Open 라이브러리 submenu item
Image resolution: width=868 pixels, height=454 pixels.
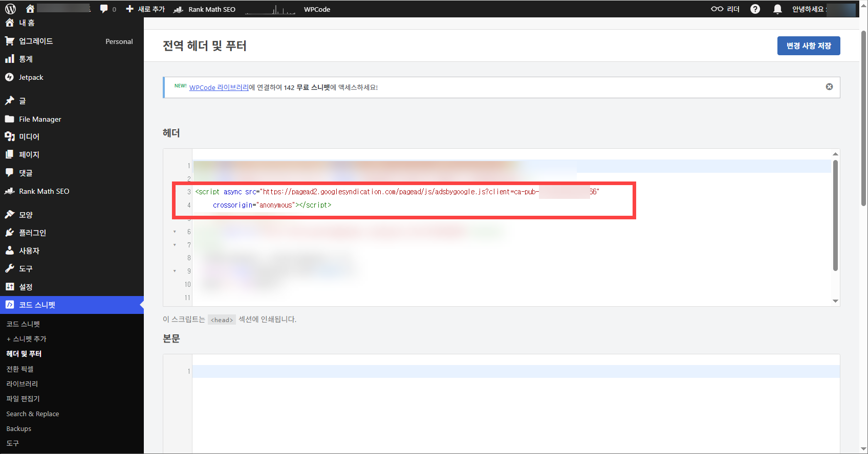click(x=22, y=384)
